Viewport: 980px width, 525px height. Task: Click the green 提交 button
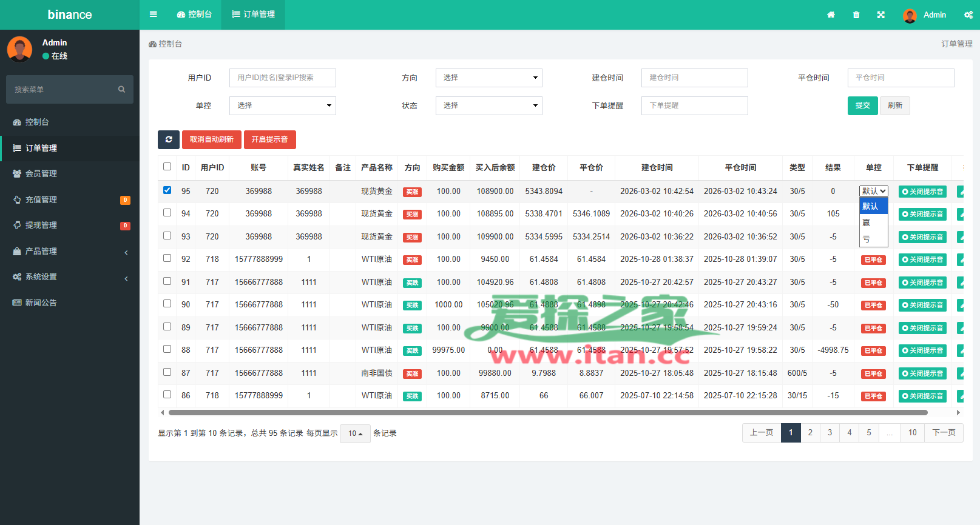pyautogui.click(x=862, y=105)
